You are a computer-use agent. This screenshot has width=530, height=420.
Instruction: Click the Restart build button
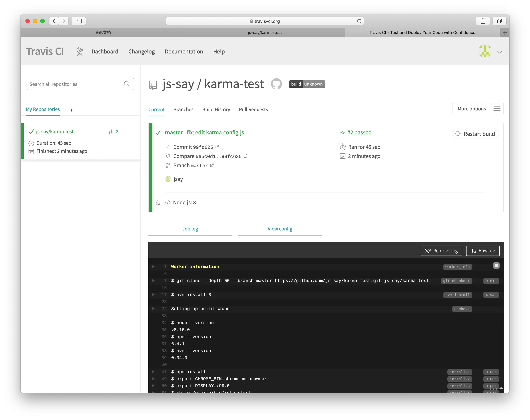(x=475, y=134)
